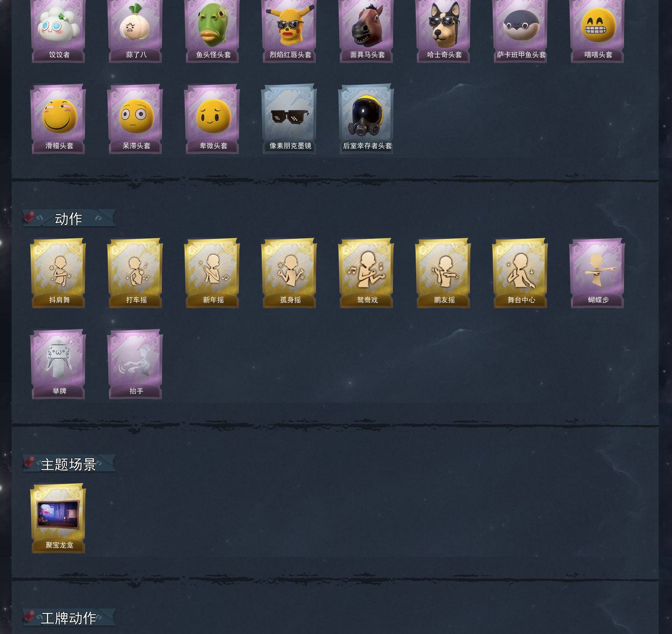This screenshot has width=672, height=634.
Task: Select the purple 蝴蝶步 action card
Action: (x=597, y=273)
